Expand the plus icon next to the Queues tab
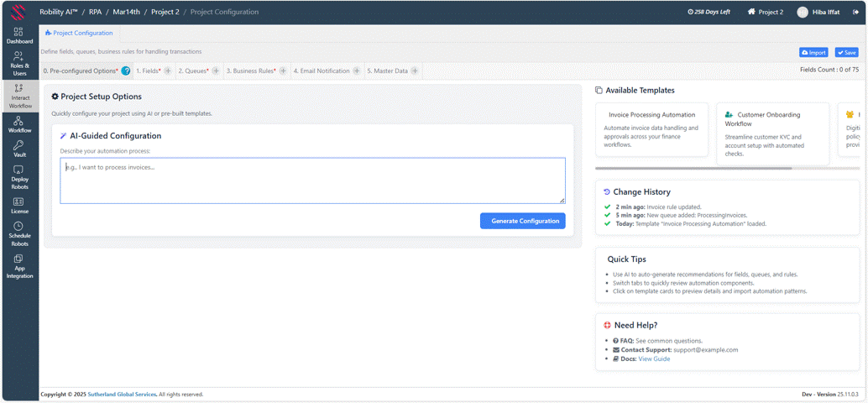 point(216,71)
